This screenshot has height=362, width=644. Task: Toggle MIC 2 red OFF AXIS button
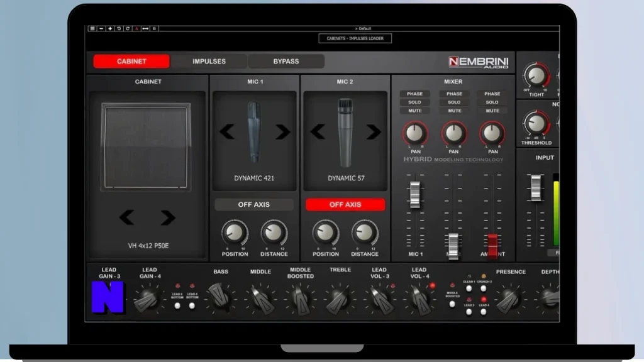tap(345, 204)
